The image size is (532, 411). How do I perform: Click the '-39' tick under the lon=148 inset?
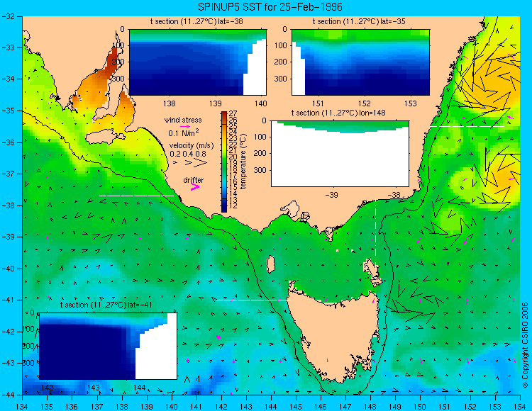coord(331,195)
